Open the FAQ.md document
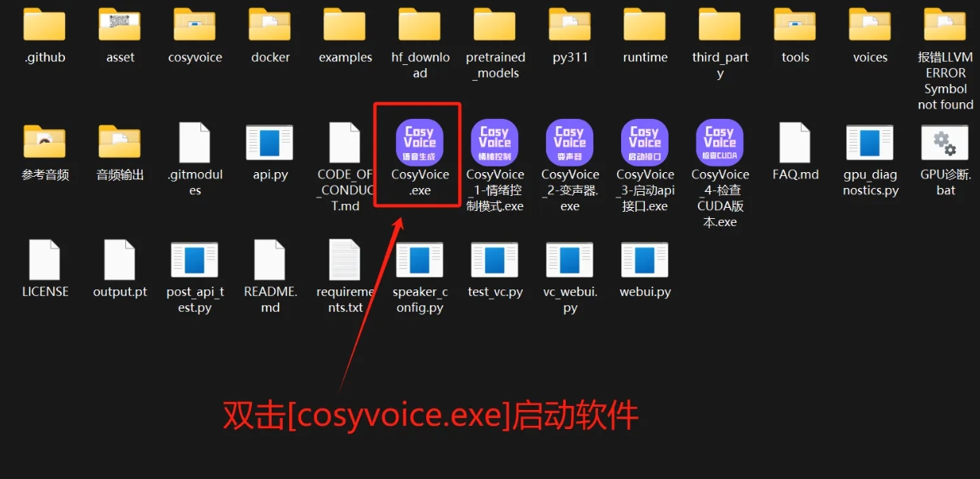Viewport: 980px width, 479px height. [795, 145]
